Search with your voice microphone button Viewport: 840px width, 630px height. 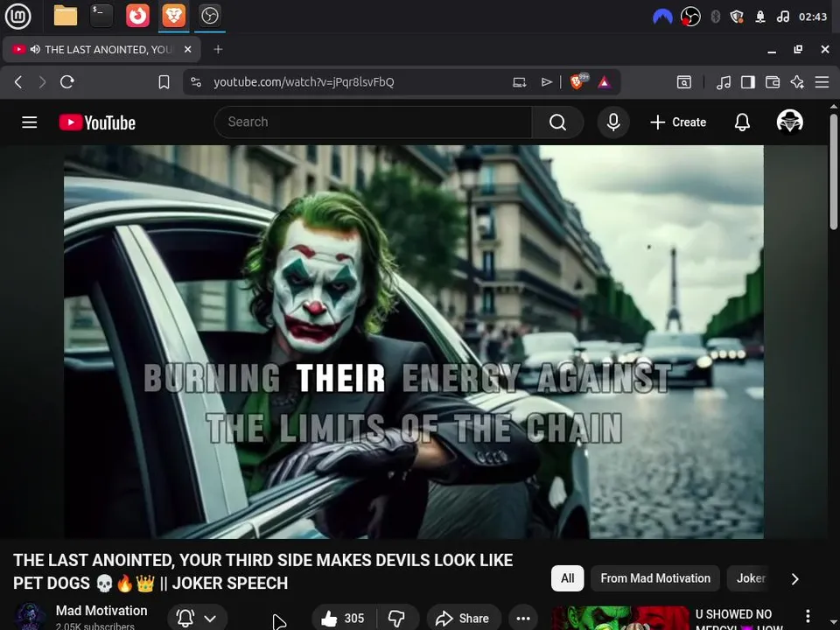pyautogui.click(x=613, y=122)
